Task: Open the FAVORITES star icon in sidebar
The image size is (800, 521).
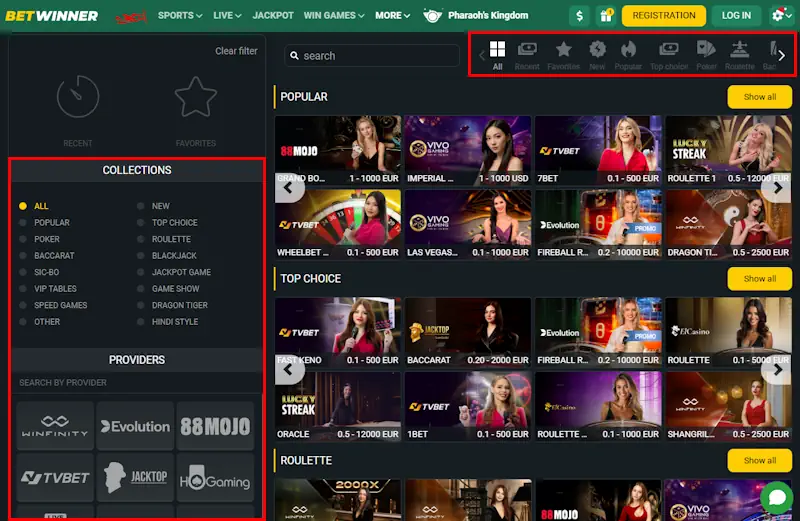Action: click(x=195, y=96)
